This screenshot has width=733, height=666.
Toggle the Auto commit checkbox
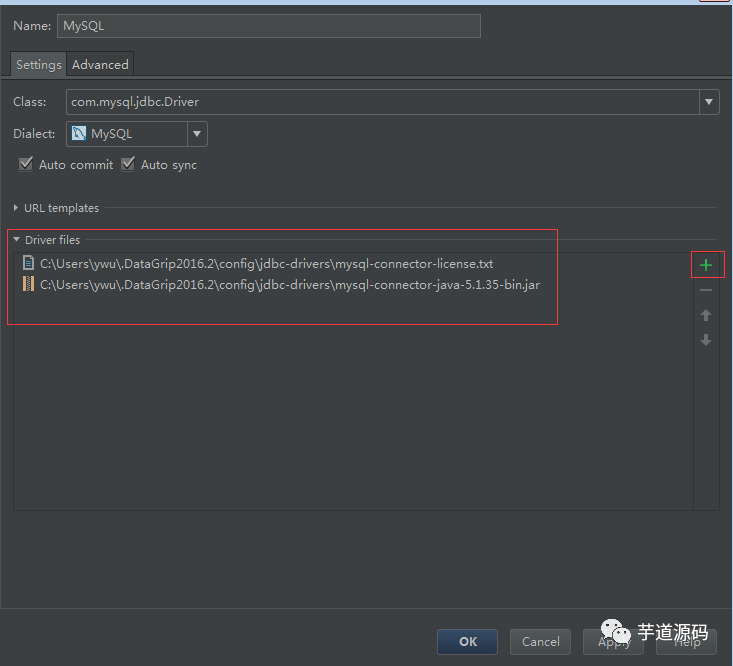tap(26, 164)
